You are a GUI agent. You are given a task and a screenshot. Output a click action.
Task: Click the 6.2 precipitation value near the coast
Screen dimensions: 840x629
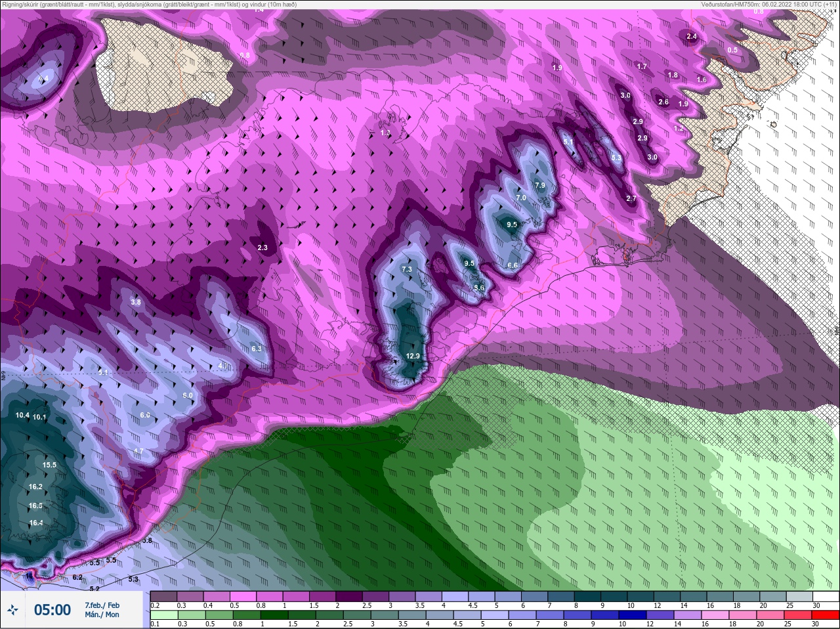coord(77,577)
